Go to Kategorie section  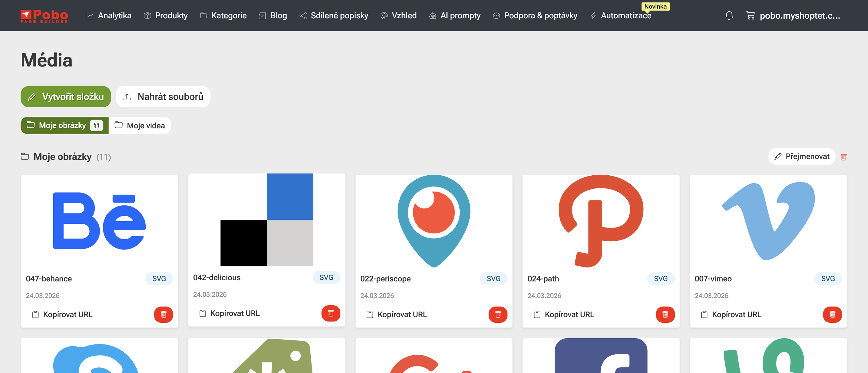pos(223,16)
